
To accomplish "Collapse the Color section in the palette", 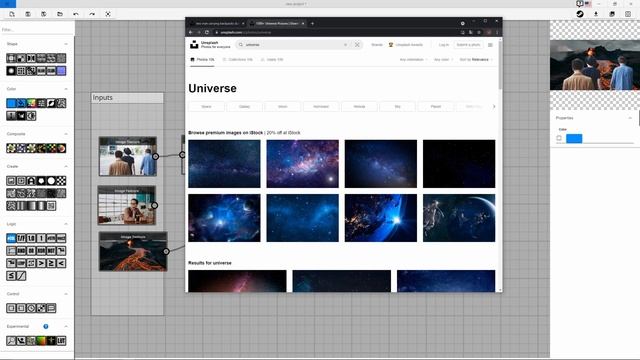I will click(x=66, y=89).
